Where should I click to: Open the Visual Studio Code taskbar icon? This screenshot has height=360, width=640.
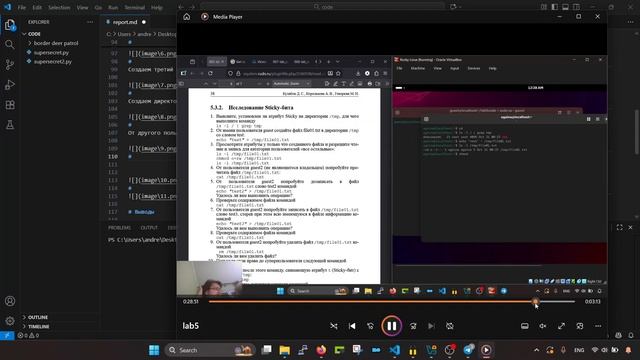coord(395,350)
